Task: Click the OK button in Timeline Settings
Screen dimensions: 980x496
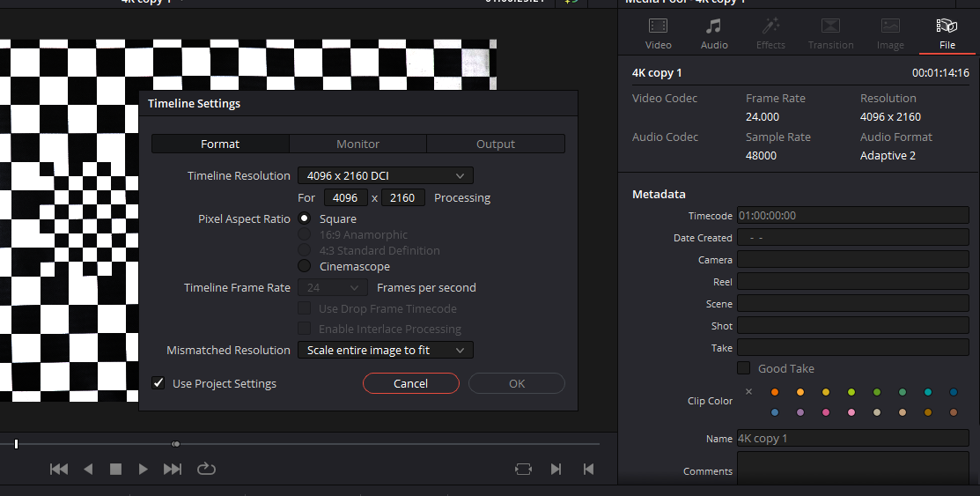Action: [517, 383]
